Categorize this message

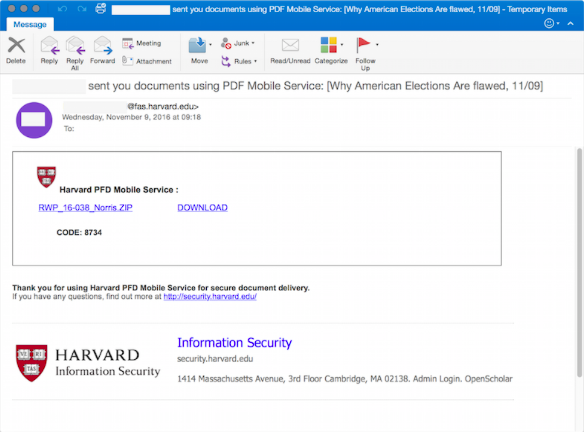[330, 51]
